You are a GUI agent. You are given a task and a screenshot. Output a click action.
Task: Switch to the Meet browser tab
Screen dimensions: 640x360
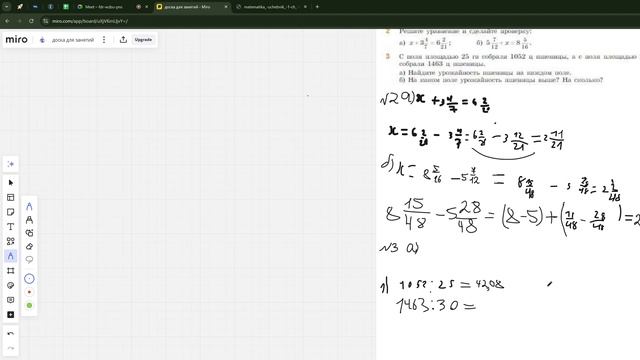coord(104,7)
